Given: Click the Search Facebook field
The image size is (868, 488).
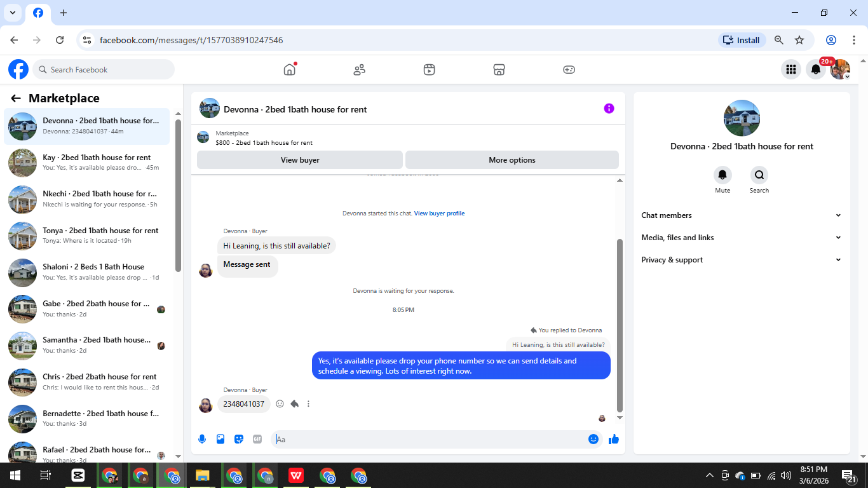Looking at the screenshot, I should [x=104, y=69].
